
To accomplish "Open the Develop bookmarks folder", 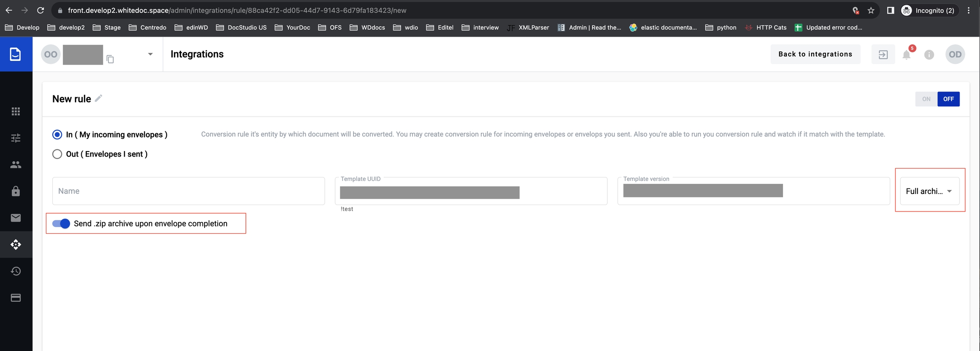I will (x=22, y=28).
